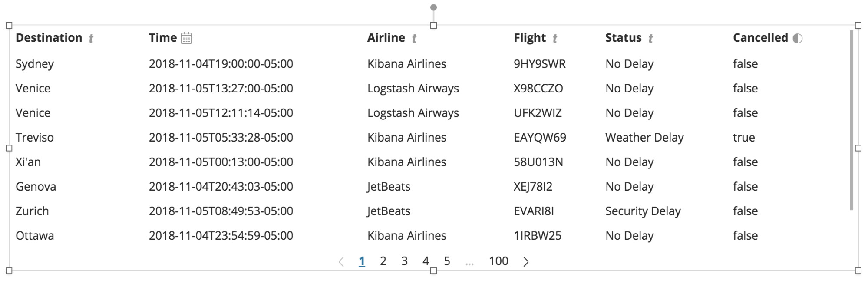Click the string type icon beside Flight
Screen dimensions: 868x297
[x=555, y=39]
